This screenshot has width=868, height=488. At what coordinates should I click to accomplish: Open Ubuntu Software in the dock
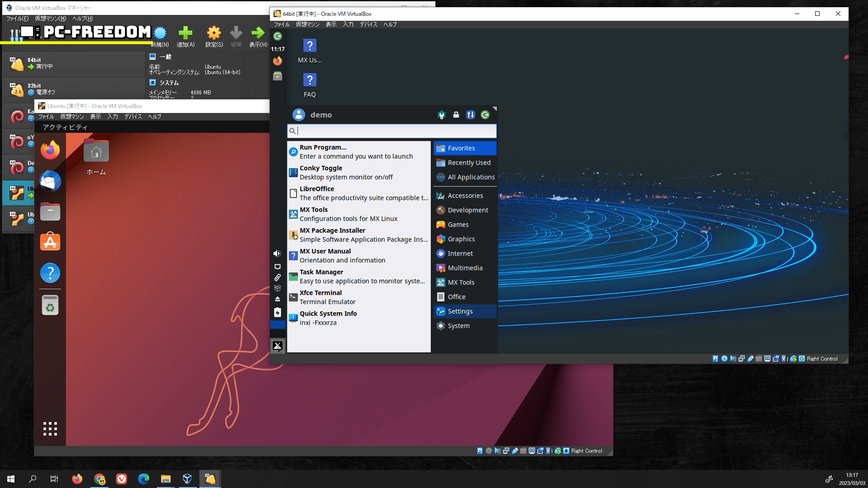coord(50,242)
